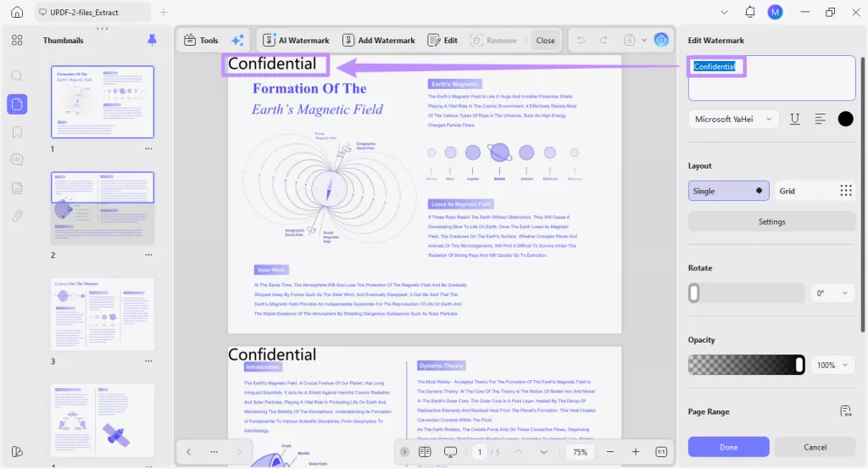
Task: Collapse the bottom toolbar arrow
Action: pos(404,452)
